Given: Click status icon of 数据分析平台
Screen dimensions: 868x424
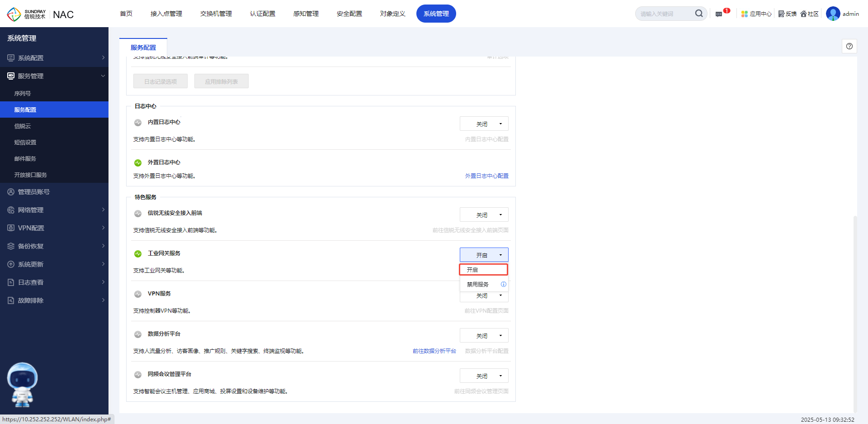Looking at the screenshot, I should pos(138,334).
